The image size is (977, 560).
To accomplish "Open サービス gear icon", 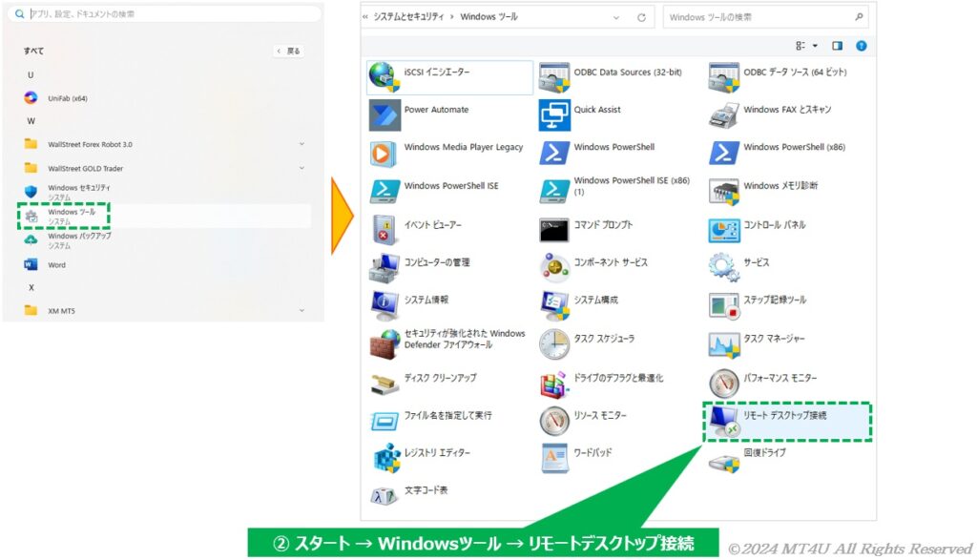I will pyautogui.click(x=723, y=268).
